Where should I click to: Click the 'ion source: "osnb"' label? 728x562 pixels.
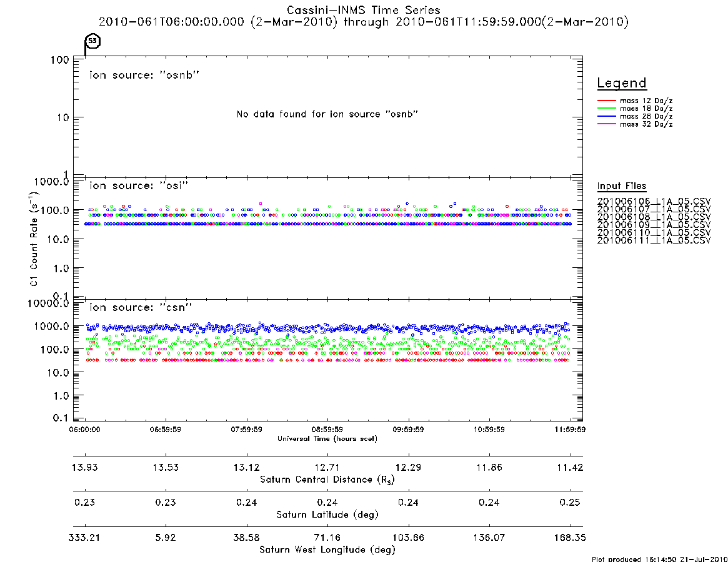pyautogui.click(x=144, y=75)
